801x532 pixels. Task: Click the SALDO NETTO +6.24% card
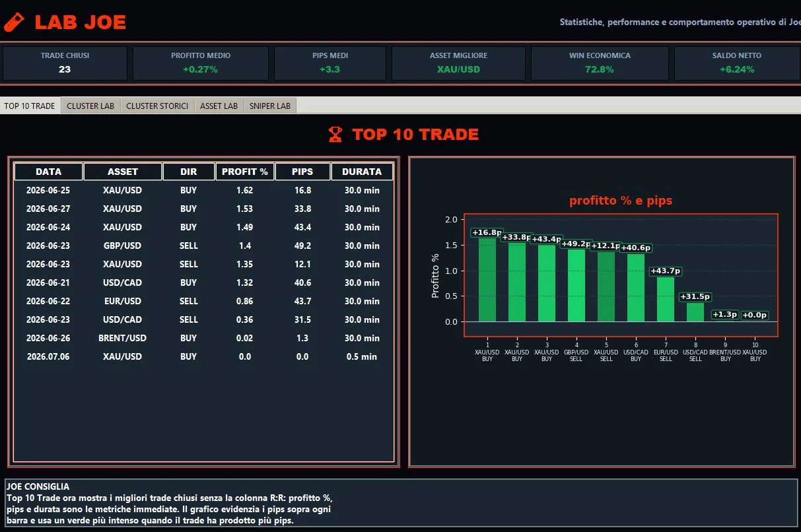coord(737,63)
